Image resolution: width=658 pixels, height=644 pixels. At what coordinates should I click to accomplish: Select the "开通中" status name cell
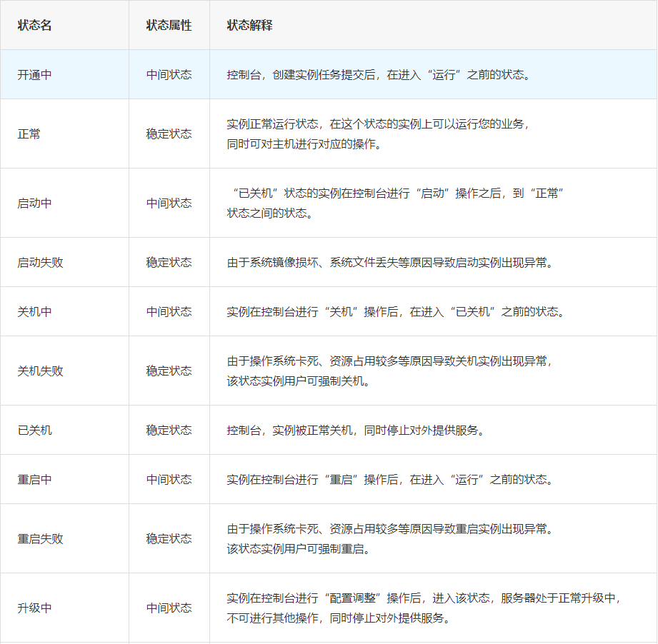(x=35, y=74)
